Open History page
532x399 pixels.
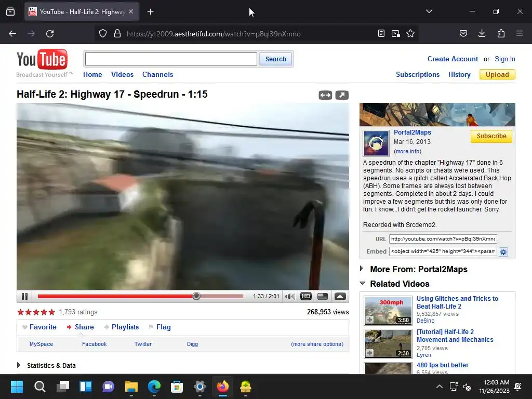click(459, 74)
